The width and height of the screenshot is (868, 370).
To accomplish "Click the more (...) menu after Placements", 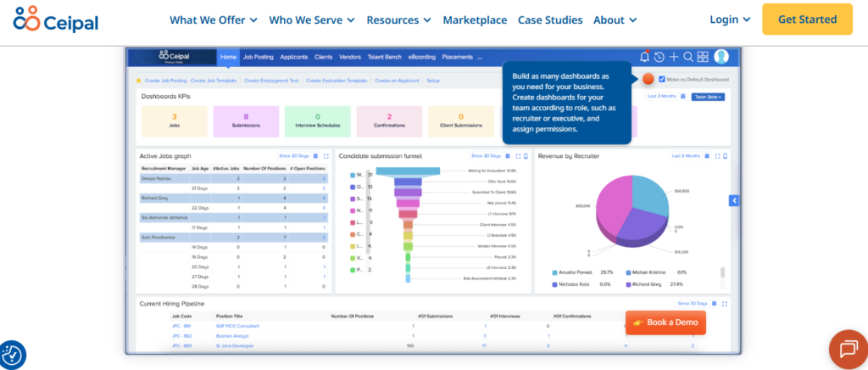I will pyautogui.click(x=480, y=57).
